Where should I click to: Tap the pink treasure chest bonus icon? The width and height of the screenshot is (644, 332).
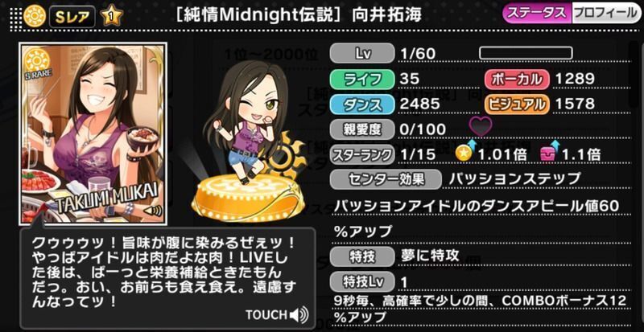point(549,153)
